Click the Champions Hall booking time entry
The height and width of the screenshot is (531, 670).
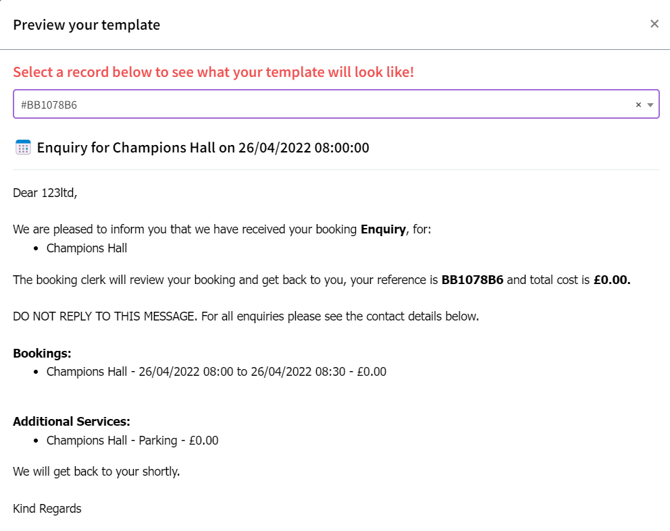click(x=216, y=372)
